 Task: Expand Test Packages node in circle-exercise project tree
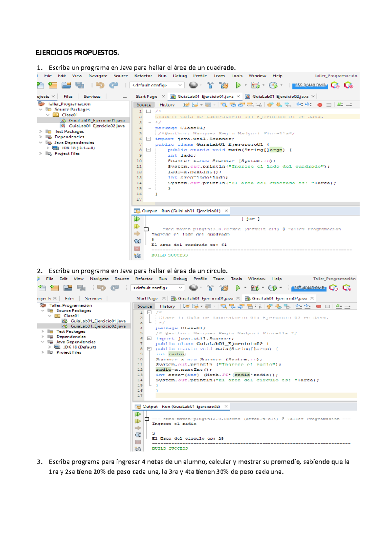(43, 331)
